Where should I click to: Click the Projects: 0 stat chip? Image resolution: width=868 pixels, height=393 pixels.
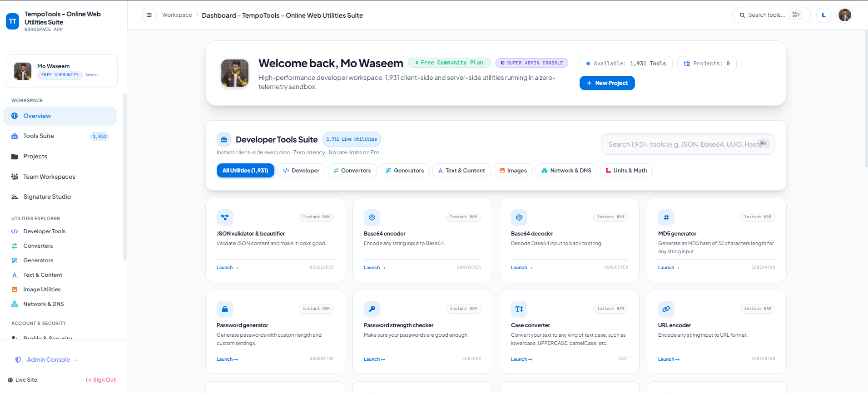[x=707, y=64]
